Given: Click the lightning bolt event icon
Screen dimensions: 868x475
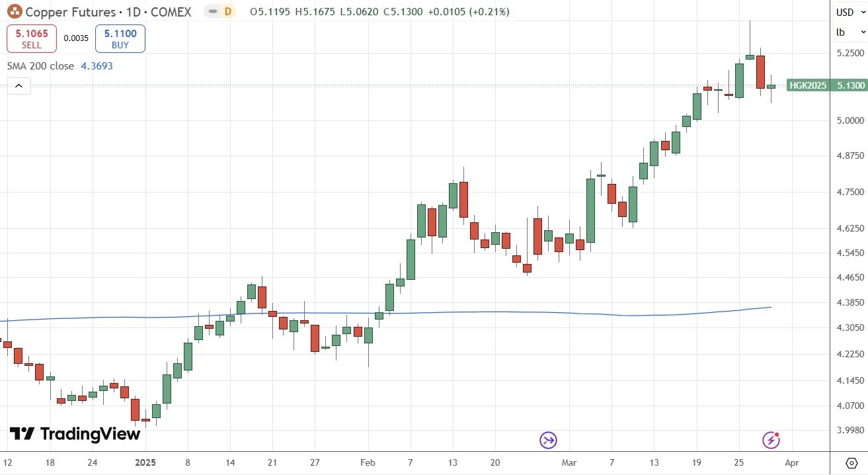Looking at the screenshot, I should pyautogui.click(x=771, y=440).
